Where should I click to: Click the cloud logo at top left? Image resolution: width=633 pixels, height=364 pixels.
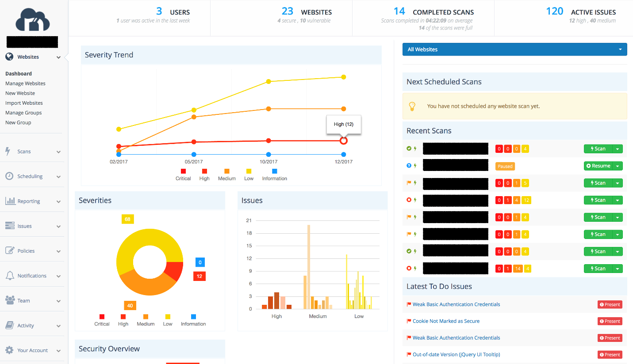[32, 20]
